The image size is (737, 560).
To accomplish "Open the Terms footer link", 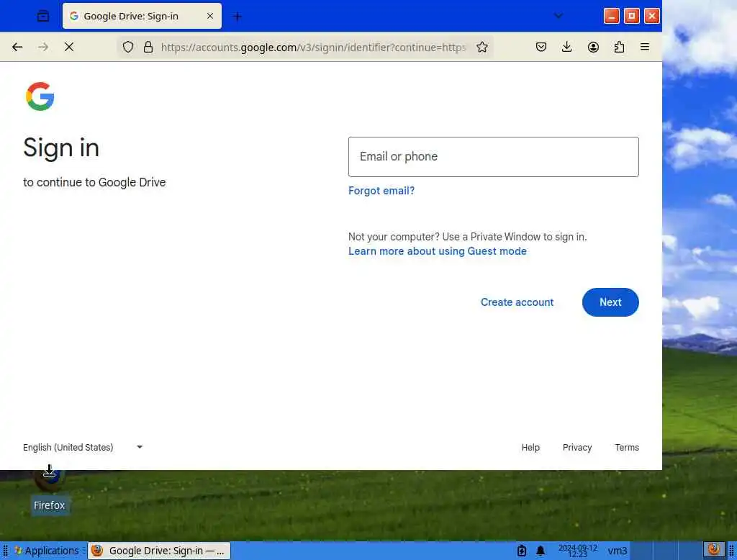I will (627, 448).
